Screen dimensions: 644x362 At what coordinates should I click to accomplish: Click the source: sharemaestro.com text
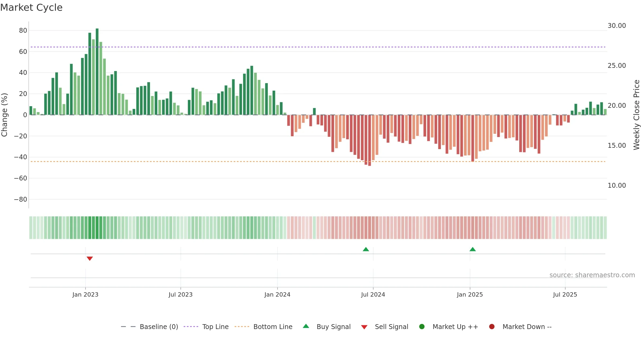(x=592, y=275)
